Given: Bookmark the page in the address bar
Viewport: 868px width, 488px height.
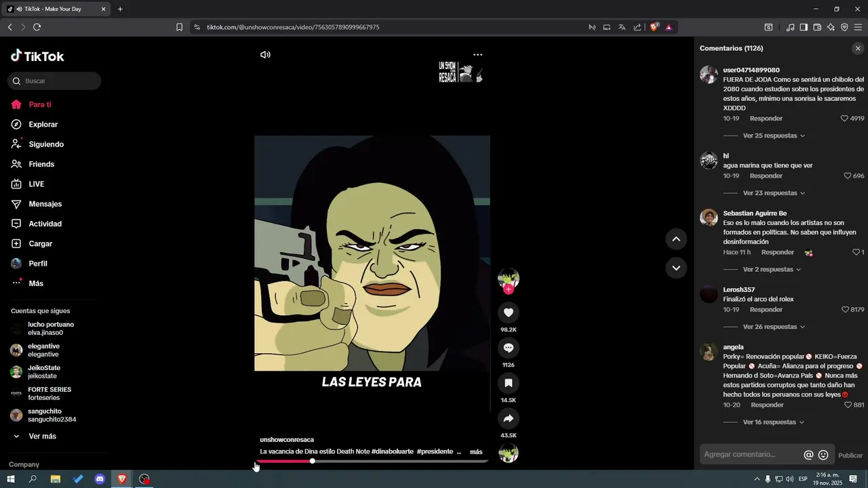Looking at the screenshot, I should tap(180, 27).
